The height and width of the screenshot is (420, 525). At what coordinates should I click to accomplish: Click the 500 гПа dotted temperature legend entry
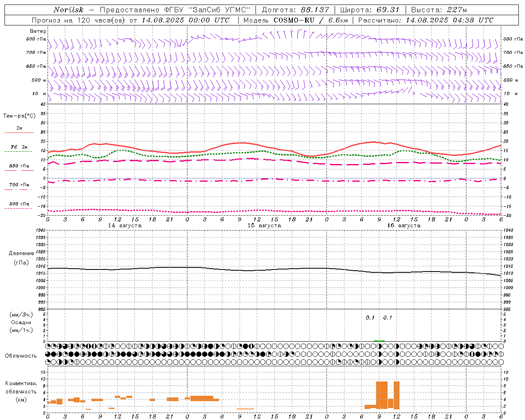tap(19, 205)
